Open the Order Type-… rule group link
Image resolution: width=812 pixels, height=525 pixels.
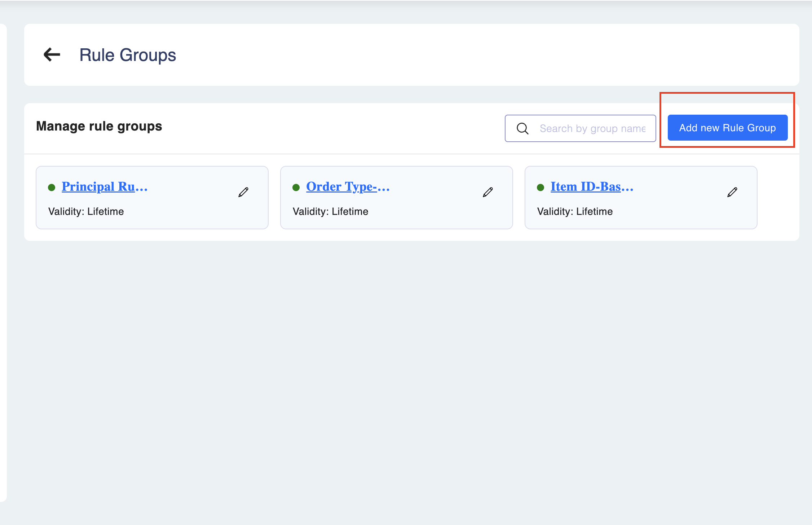(348, 186)
